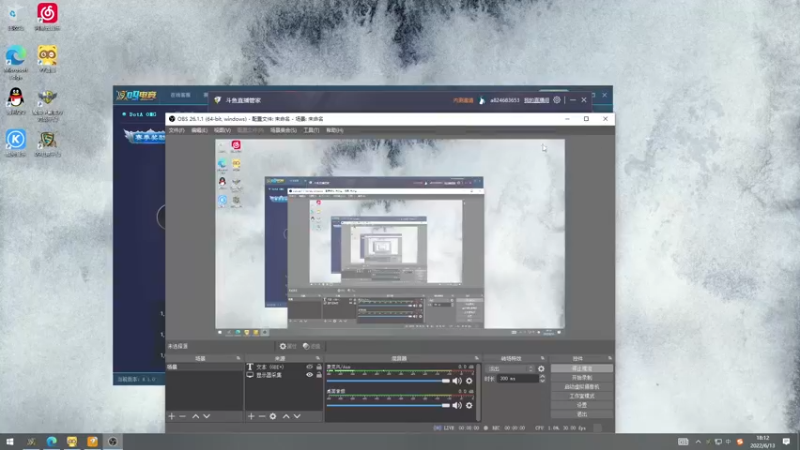The image size is (800, 450).
Task: Move the source down with the arrow
Action: pyautogui.click(x=297, y=416)
